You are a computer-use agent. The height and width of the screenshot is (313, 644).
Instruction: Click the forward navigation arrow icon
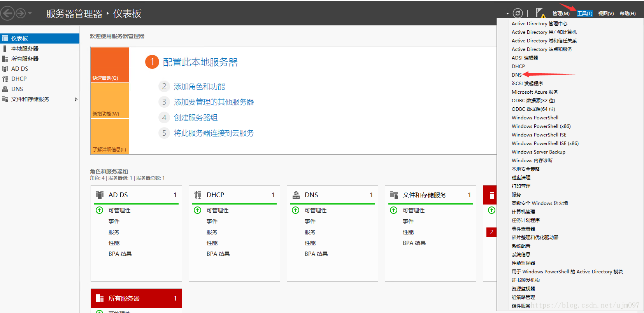tap(21, 14)
